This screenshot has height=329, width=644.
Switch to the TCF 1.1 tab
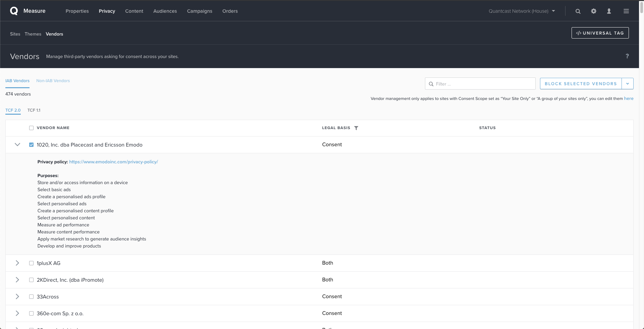pyautogui.click(x=34, y=110)
